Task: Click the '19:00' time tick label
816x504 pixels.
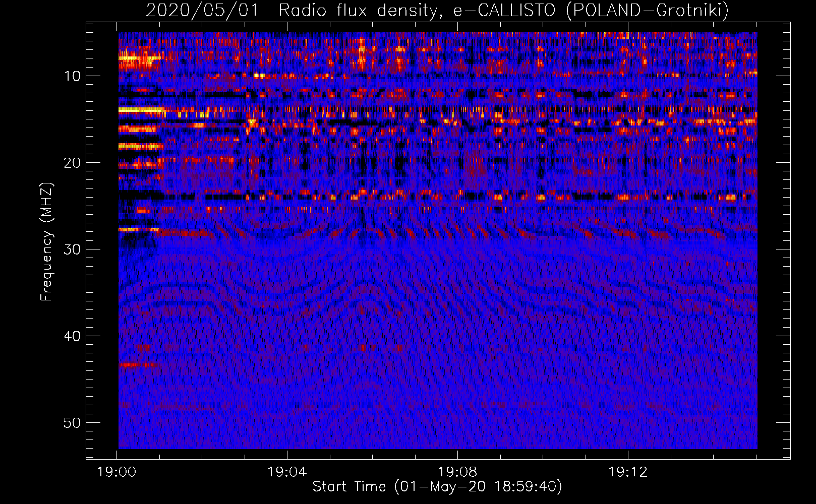Action: coord(116,472)
